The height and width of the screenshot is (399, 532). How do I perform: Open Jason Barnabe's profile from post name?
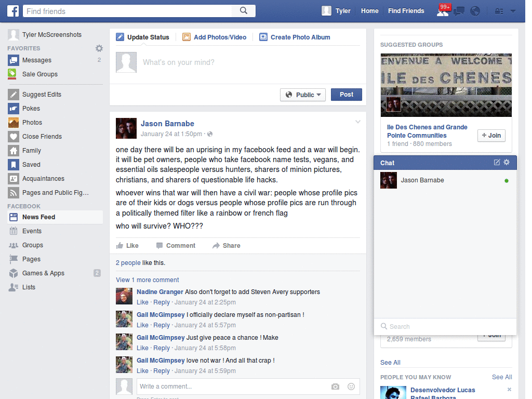pyautogui.click(x=168, y=124)
